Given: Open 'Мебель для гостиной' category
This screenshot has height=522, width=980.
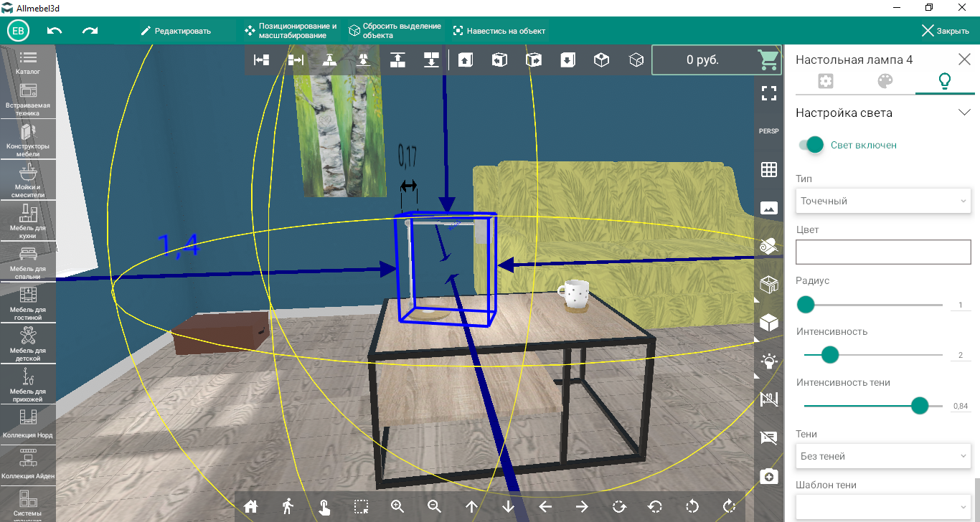Looking at the screenshot, I should [x=29, y=303].
